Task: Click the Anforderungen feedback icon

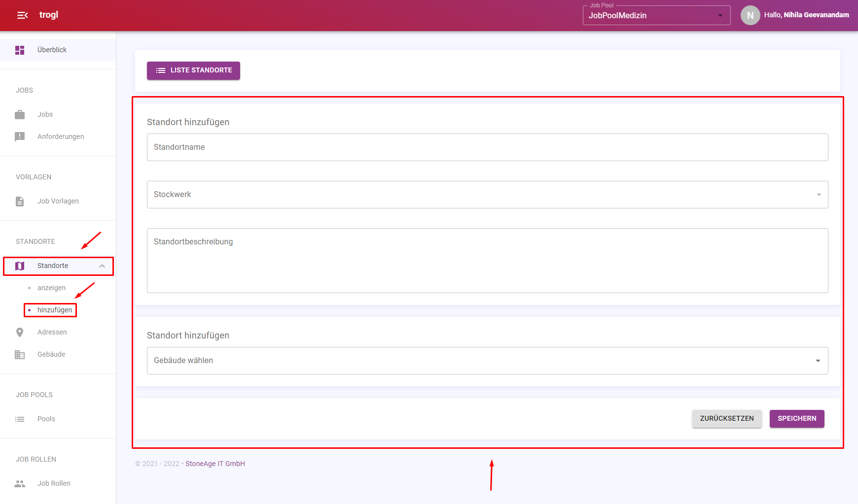Action: point(20,136)
